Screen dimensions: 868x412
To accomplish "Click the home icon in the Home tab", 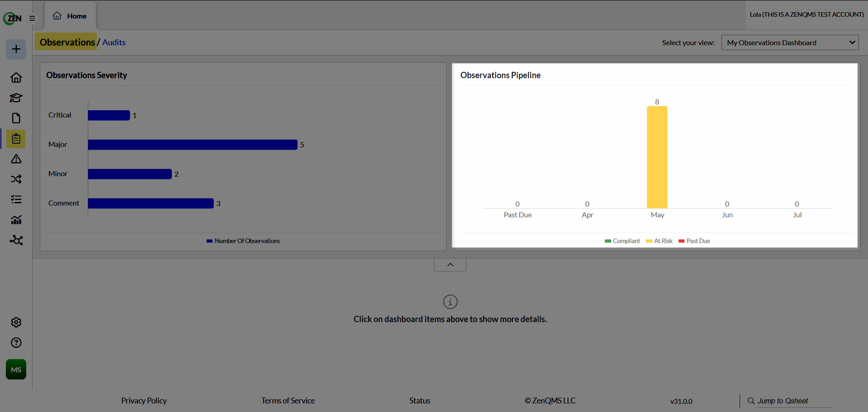I will tap(57, 16).
